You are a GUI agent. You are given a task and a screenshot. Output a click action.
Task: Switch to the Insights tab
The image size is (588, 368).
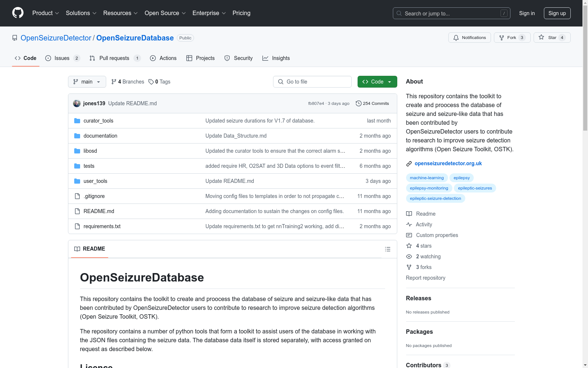276,58
